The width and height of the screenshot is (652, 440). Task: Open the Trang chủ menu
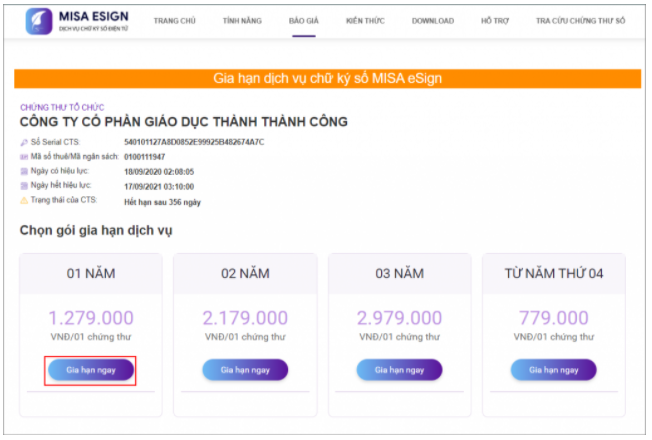174,21
